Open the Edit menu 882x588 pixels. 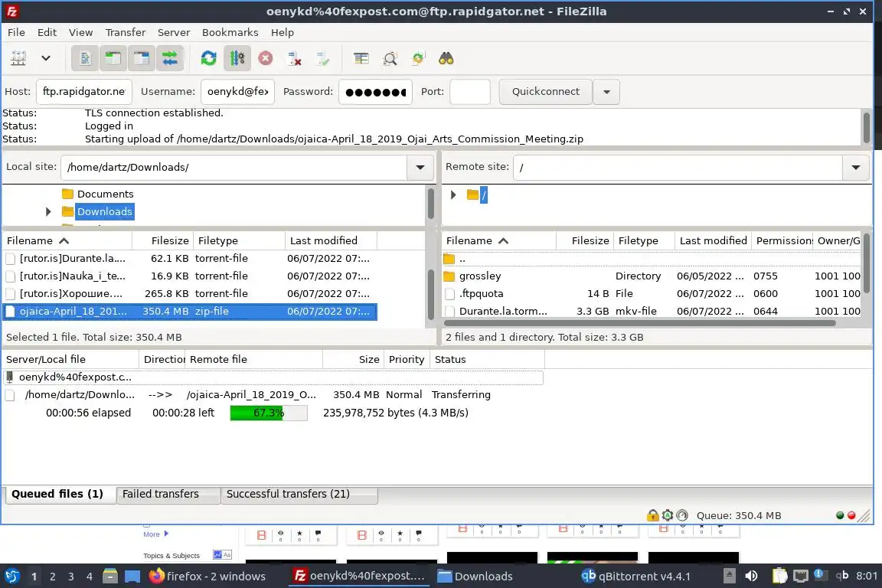click(x=47, y=32)
